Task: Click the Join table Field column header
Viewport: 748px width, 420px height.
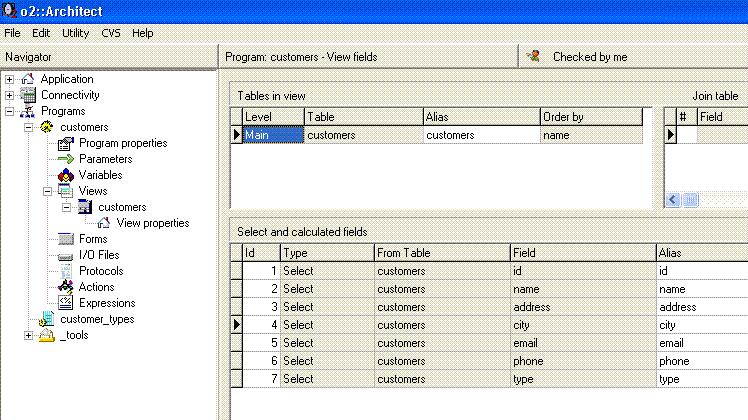Action: 722,117
